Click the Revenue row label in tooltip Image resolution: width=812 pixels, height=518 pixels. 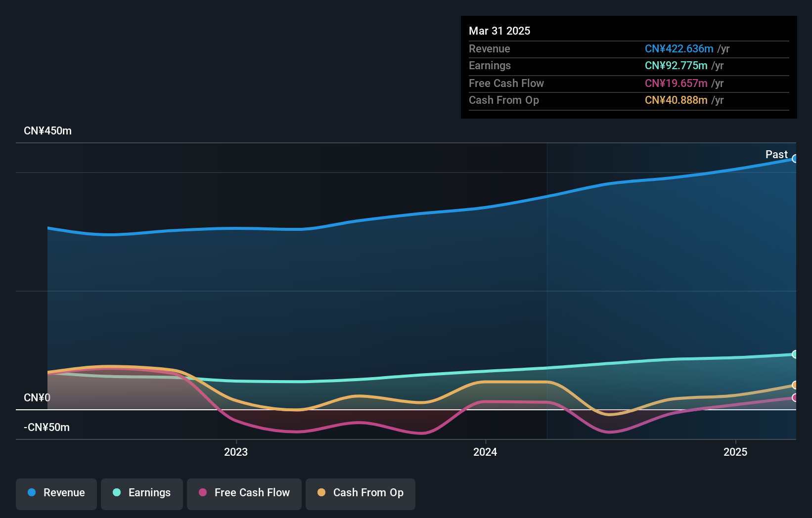point(490,48)
